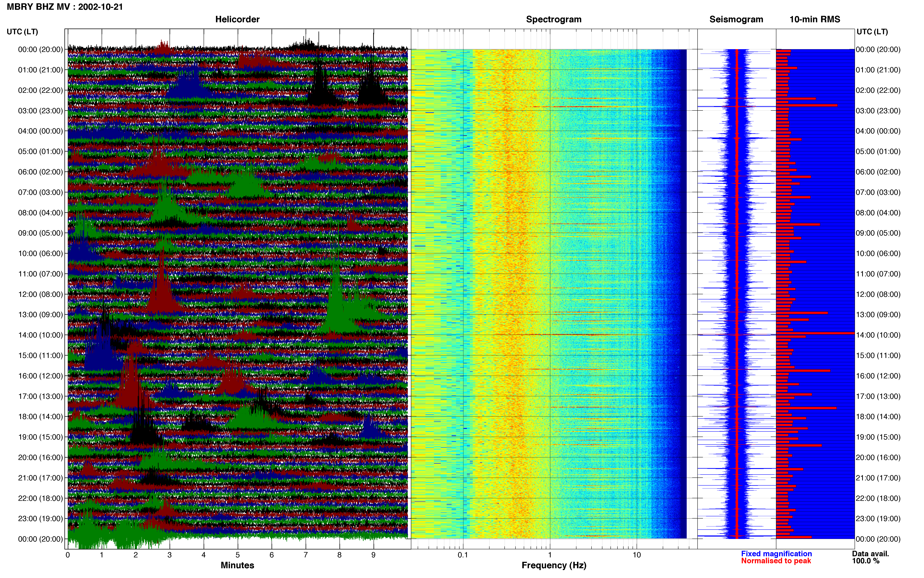Click the 'Seismogram' panel heading
The height and width of the screenshot is (578, 924).
coord(736,19)
